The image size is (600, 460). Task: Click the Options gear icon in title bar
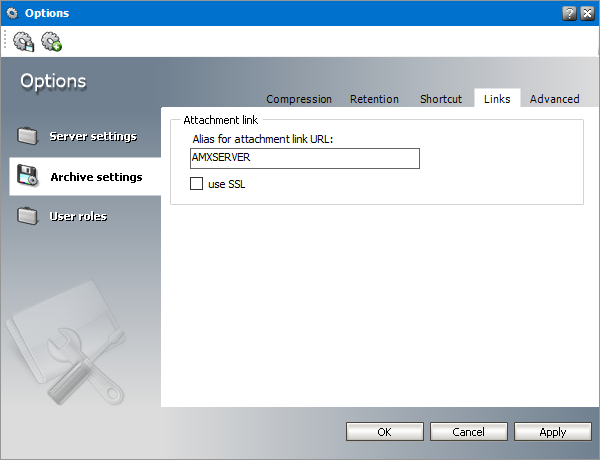[x=12, y=13]
